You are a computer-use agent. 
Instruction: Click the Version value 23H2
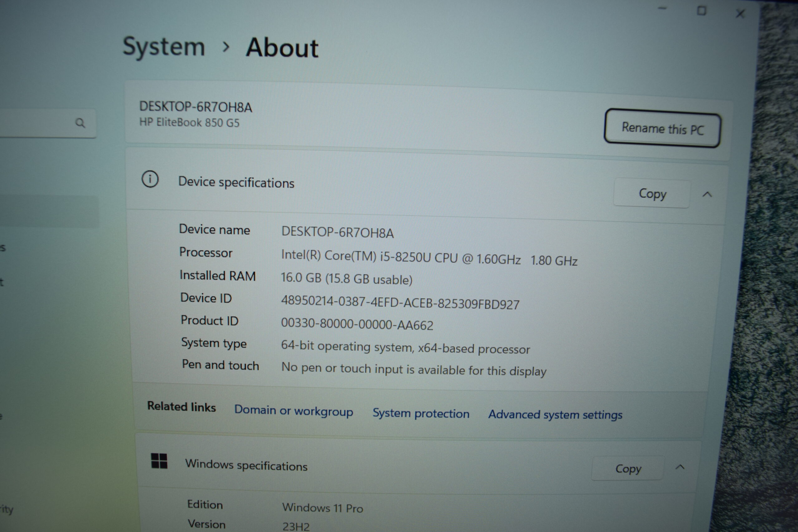click(x=296, y=527)
